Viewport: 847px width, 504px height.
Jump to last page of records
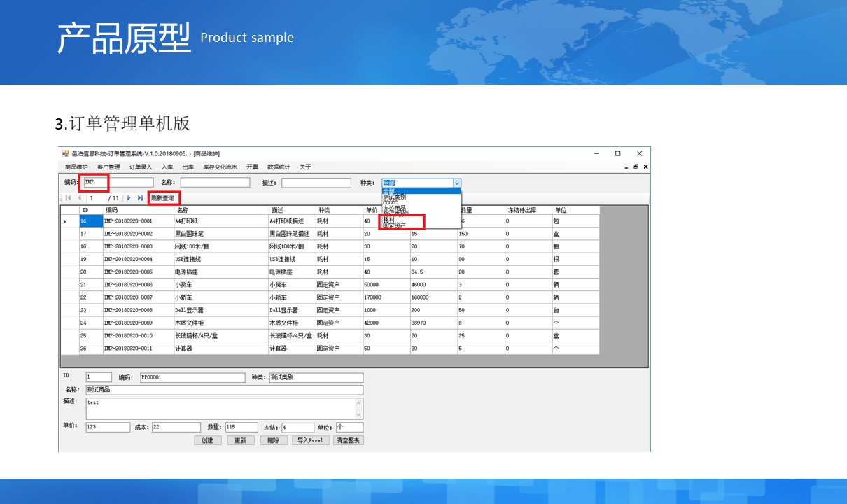point(140,198)
